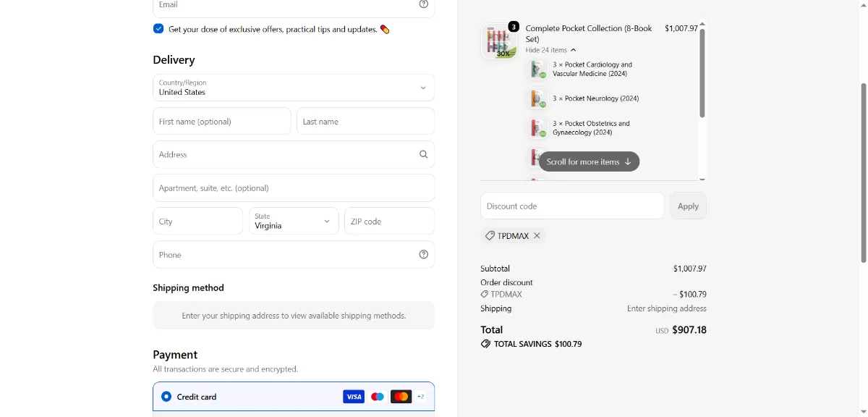The image size is (868, 417).
Task: Click the Pocket Neurology book thumbnail
Action: (x=537, y=98)
